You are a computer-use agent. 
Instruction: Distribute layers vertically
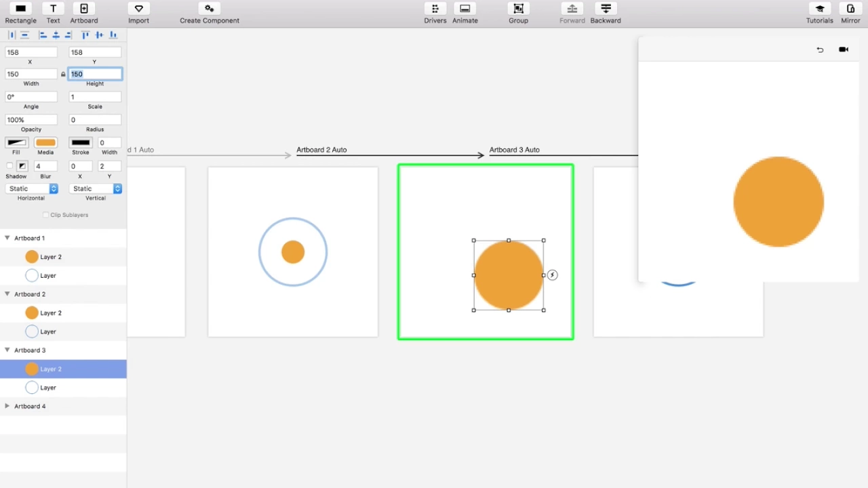coord(24,35)
